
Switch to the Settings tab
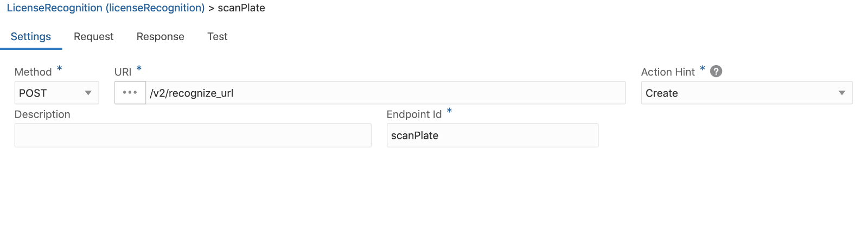tap(31, 36)
